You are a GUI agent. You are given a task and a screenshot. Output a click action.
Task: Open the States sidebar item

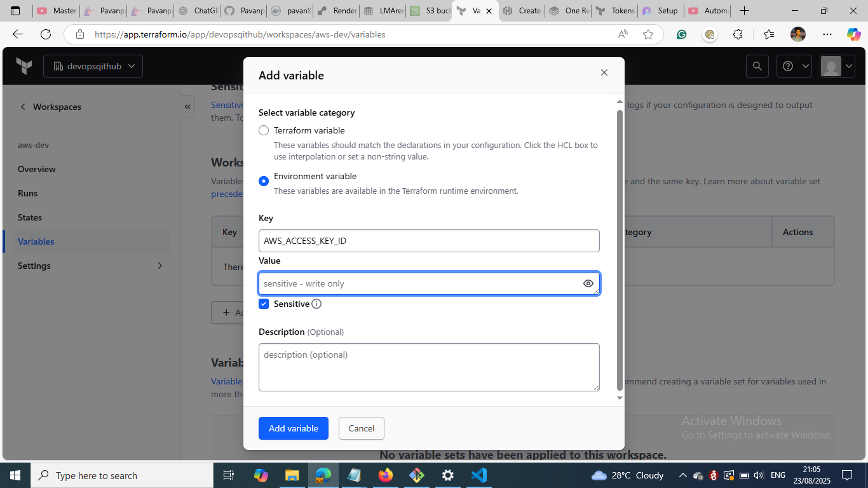coord(30,217)
